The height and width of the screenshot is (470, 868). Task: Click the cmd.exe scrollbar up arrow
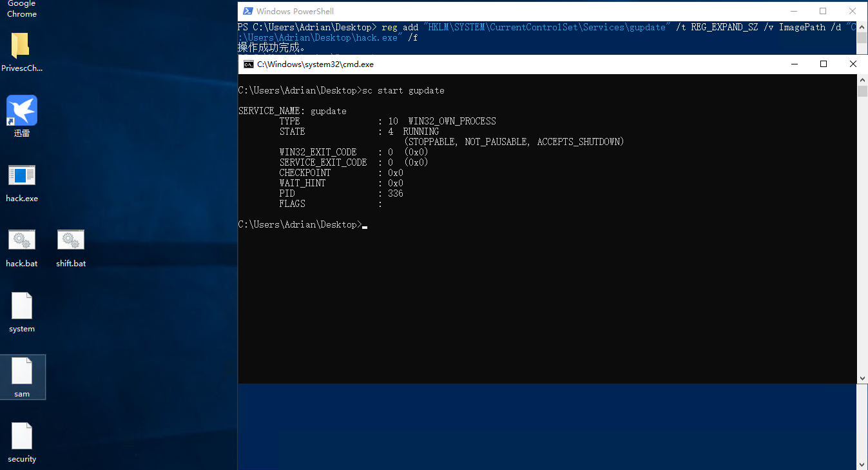(862, 79)
